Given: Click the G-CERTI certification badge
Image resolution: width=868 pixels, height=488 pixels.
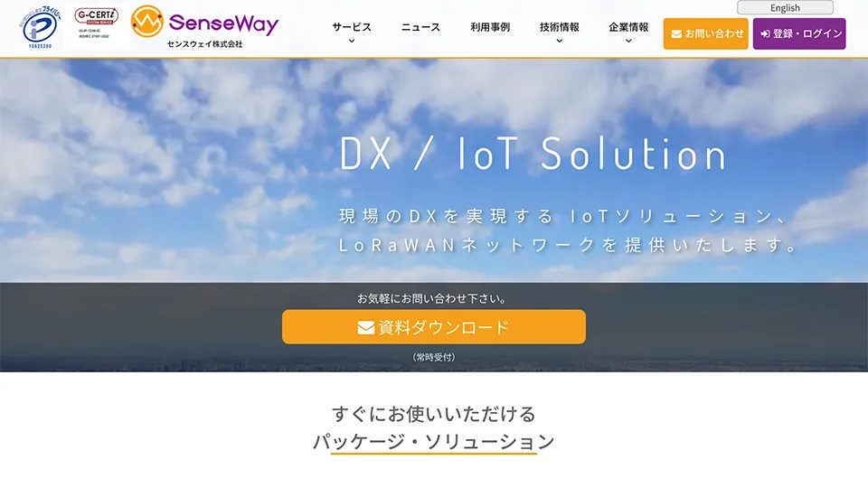Looking at the screenshot, I should (97, 23).
